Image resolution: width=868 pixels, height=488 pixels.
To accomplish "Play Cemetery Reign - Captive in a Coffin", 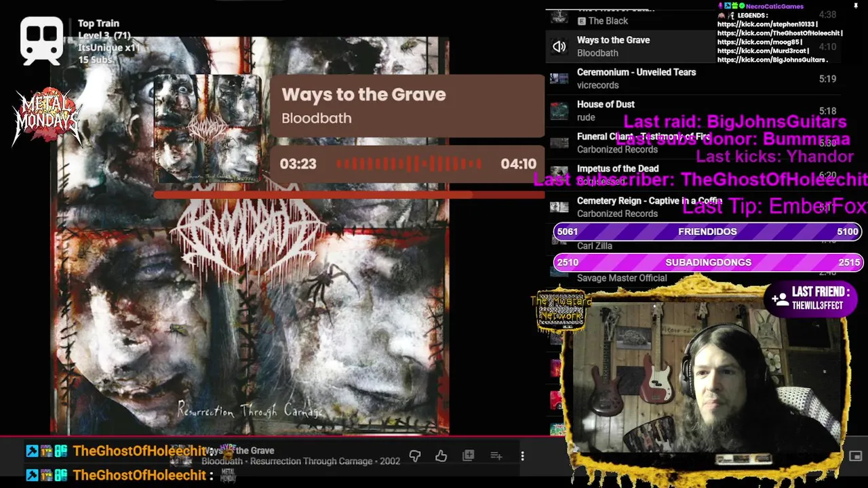I will click(692, 207).
